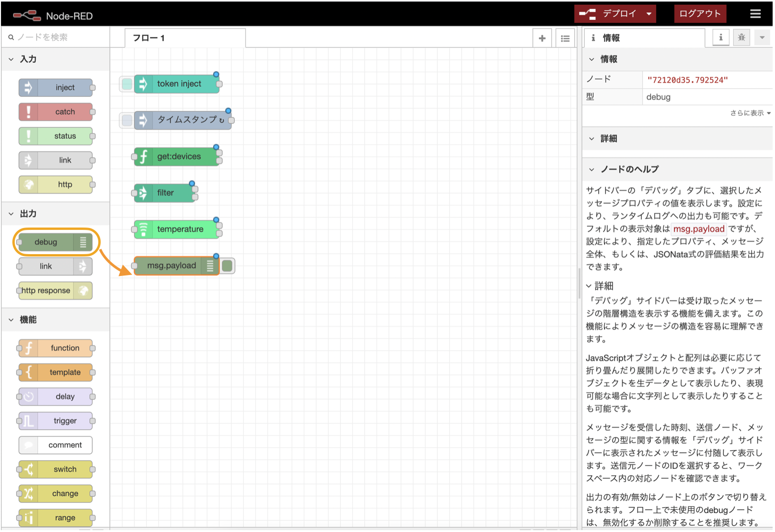Focus the ノードを検索 search field
The image size is (775, 532).
(56, 37)
